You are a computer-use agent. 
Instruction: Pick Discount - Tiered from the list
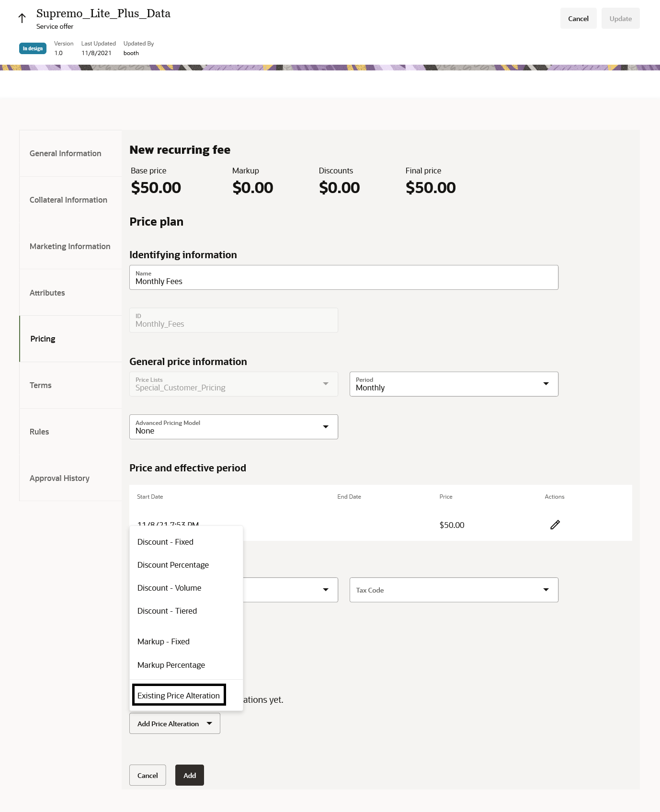point(167,611)
